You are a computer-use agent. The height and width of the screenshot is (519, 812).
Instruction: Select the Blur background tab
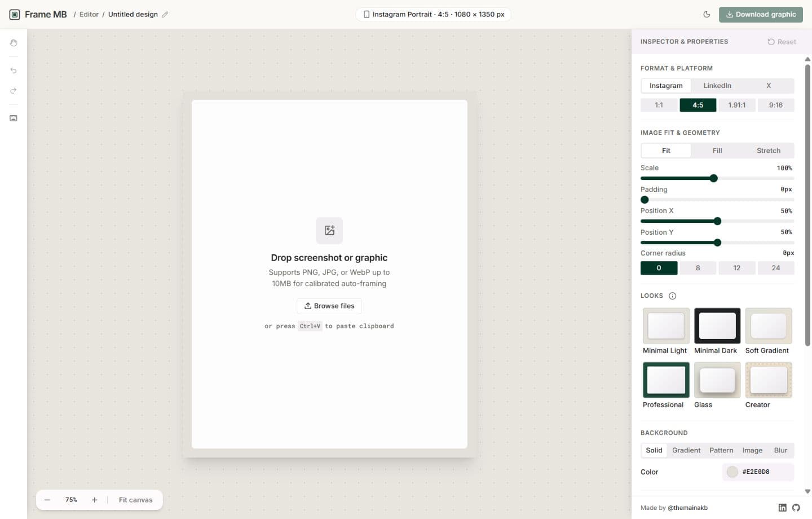click(x=780, y=450)
